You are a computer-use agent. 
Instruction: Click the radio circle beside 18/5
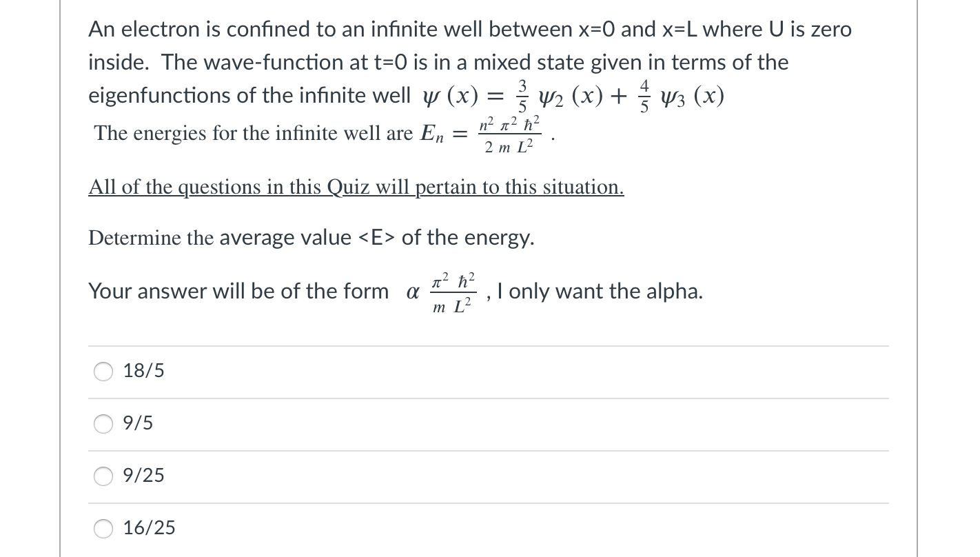coord(103,372)
